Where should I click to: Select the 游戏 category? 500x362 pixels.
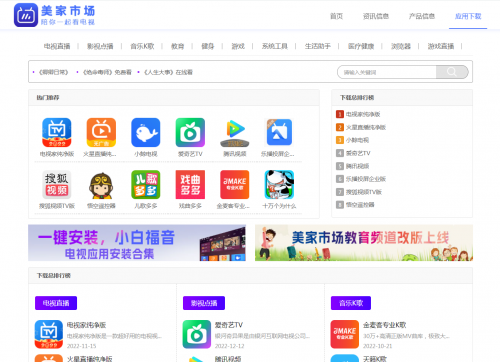tap(238, 46)
